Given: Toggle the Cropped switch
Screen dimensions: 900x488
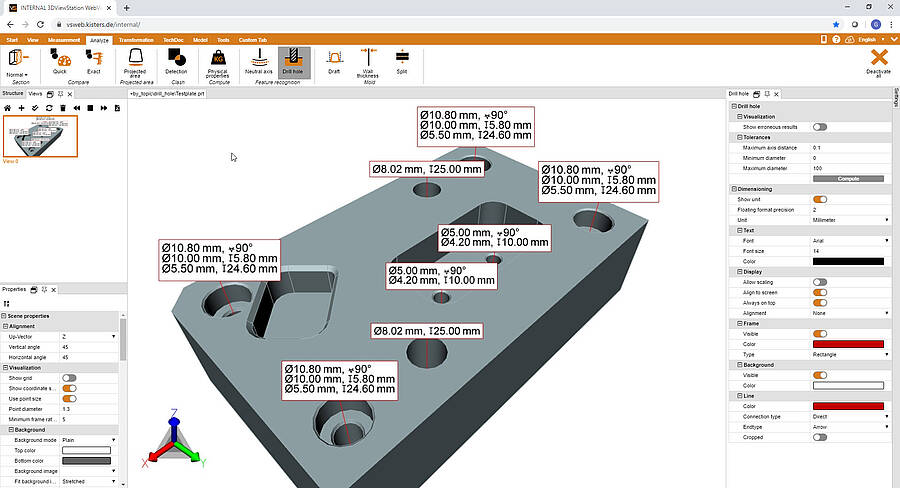Looking at the screenshot, I should (820, 437).
